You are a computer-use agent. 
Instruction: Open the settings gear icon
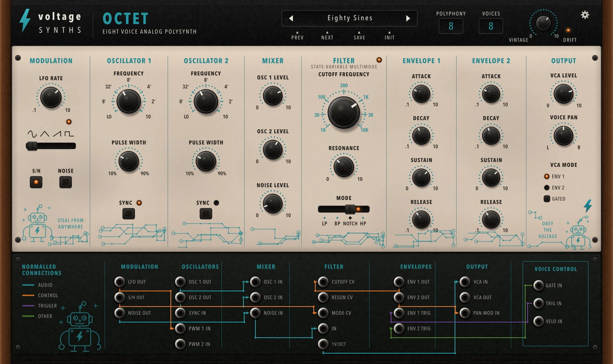tap(585, 15)
